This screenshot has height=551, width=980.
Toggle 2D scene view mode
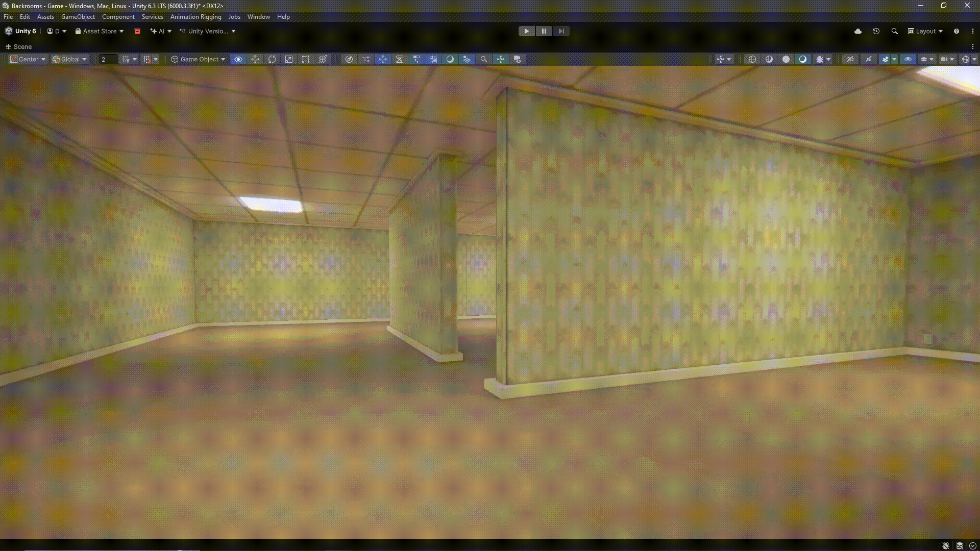point(850,59)
